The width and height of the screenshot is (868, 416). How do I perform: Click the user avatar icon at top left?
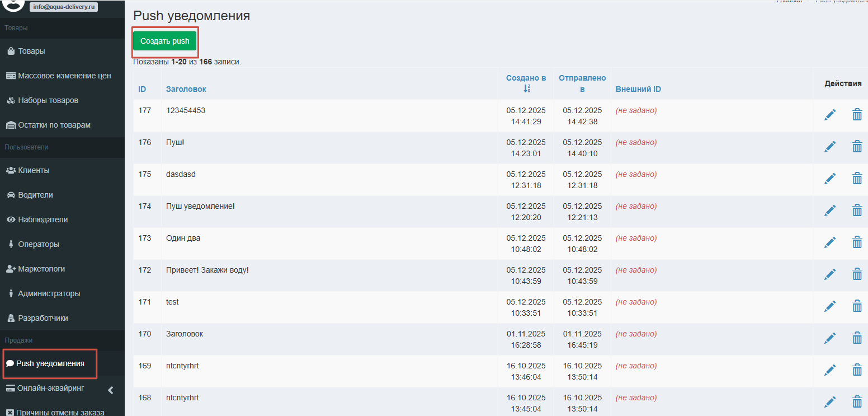click(x=14, y=4)
